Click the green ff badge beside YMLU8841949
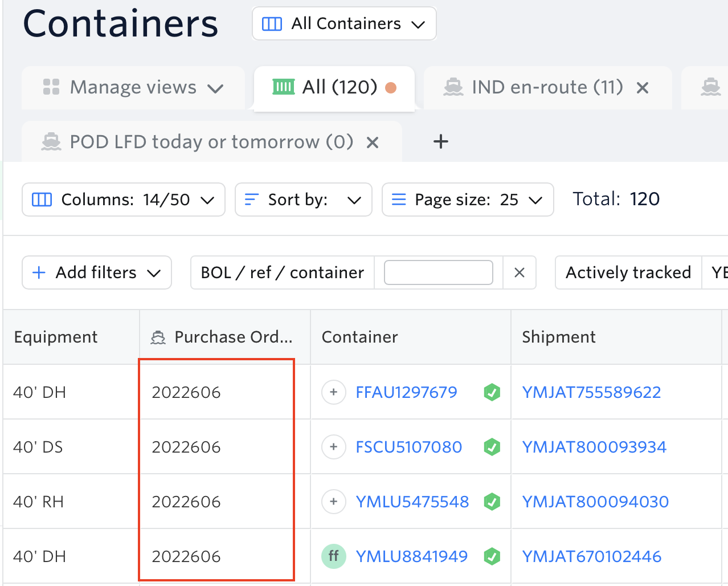 coord(334,556)
